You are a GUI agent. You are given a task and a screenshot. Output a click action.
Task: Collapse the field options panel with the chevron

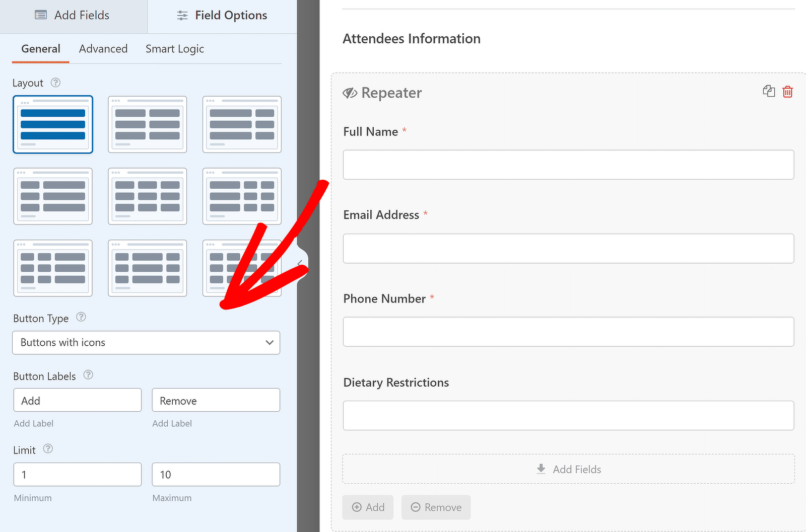tap(301, 263)
